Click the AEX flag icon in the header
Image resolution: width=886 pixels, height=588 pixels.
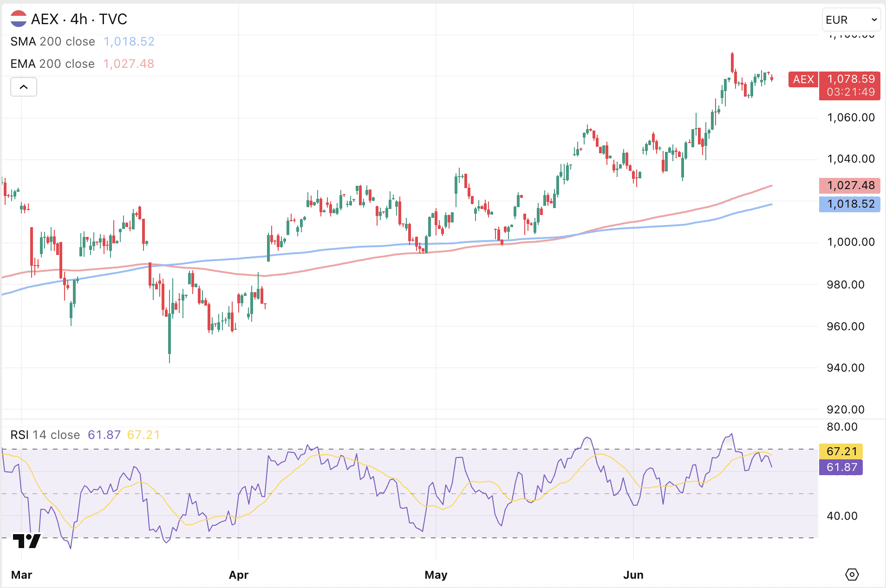click(19, 19)
